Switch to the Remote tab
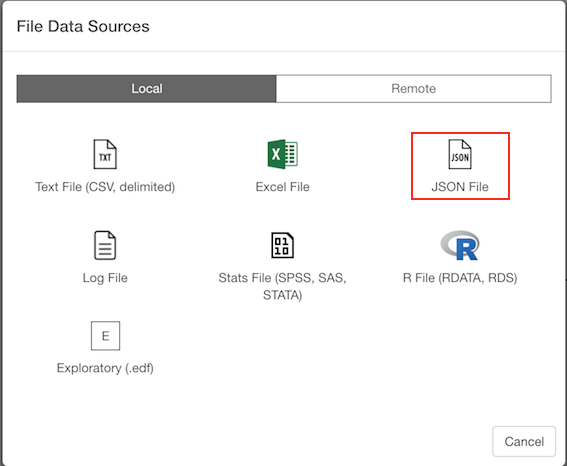The width and height of the screenshot is (567, 466). click(x=414, y=89)
